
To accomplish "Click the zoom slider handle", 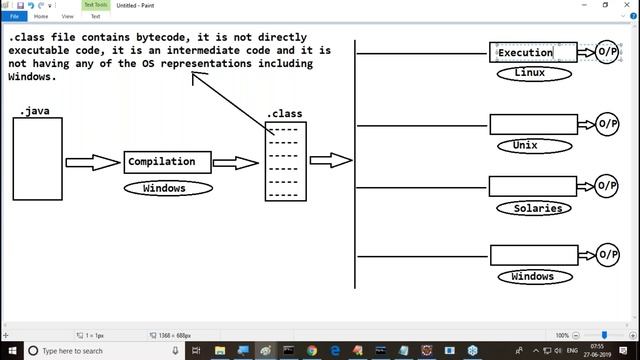I will (604, 335).
